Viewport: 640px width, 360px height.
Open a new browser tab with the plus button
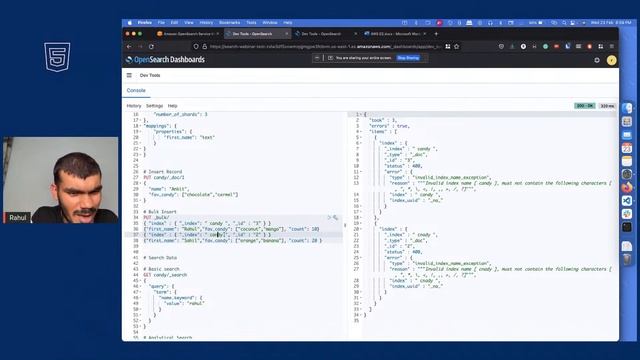[436, 34]
